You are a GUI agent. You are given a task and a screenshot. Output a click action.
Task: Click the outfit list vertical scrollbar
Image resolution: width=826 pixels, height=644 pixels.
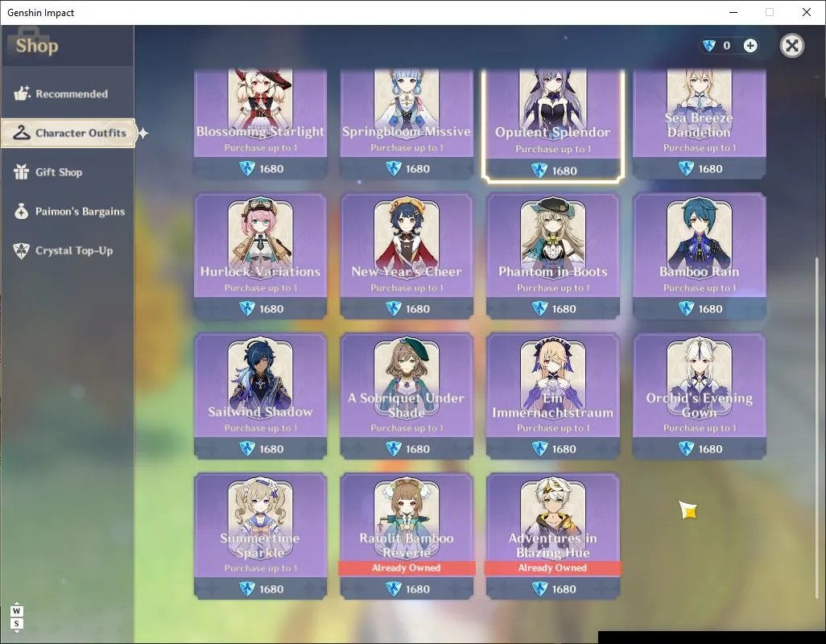coord(817,427)
